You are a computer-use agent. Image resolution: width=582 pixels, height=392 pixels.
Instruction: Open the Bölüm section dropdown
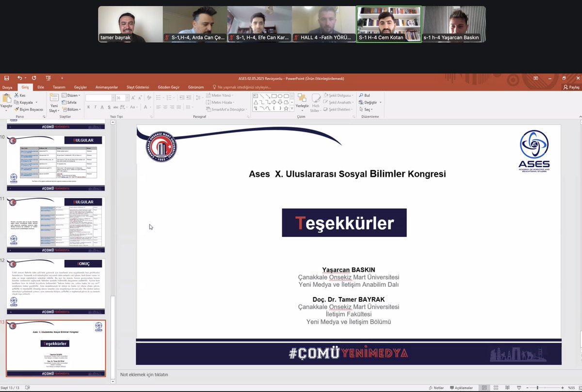71,110
